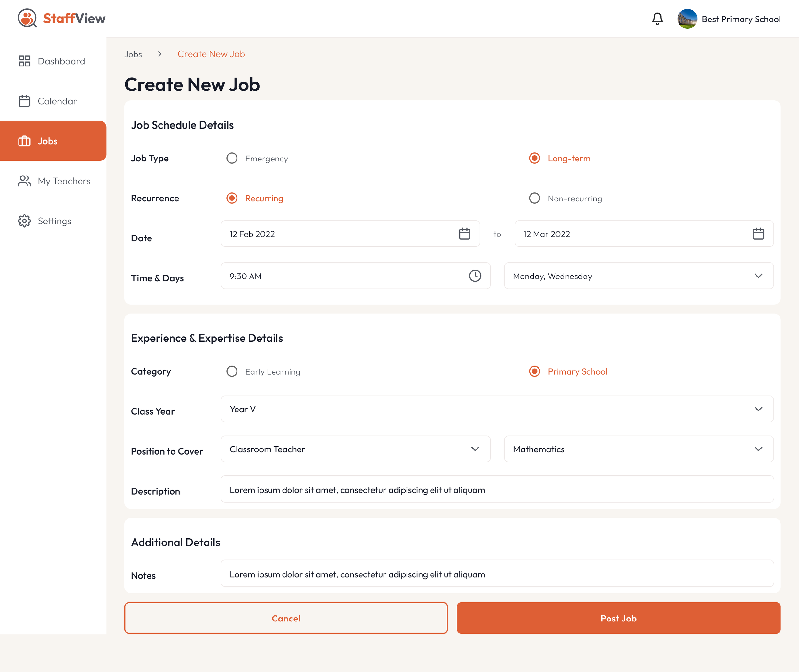Choose Non-recurring recurrence option

pyautogui.click(x=534, y=198)
